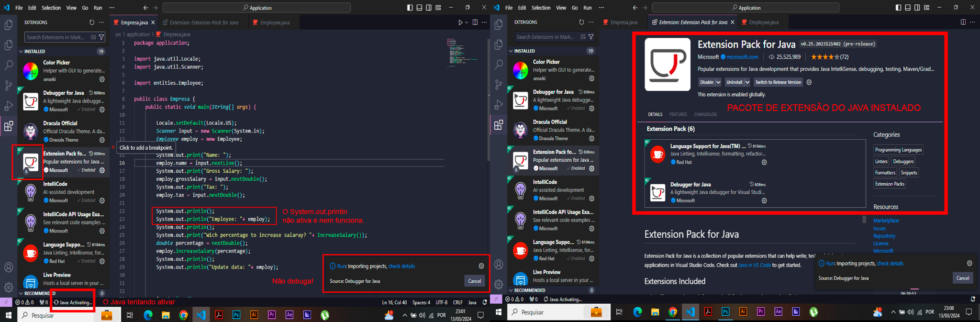Open notifications bell in left window status bar
This screenshot has width=980, height=322.
[485, 302]
